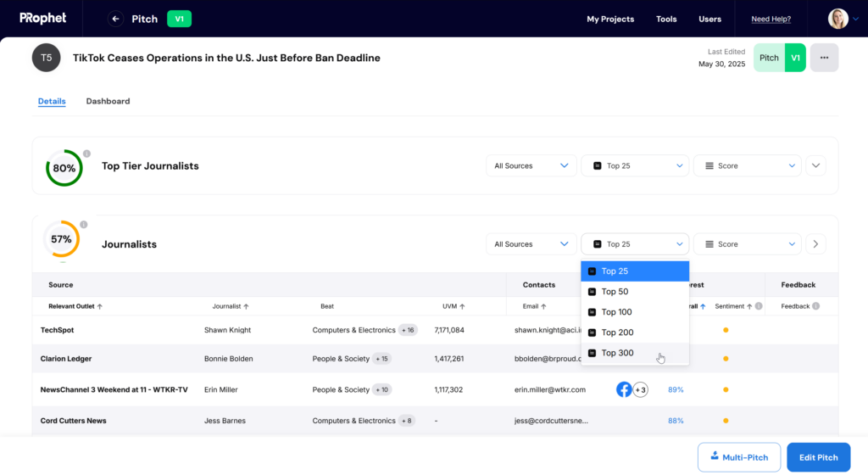The image size is (868, 475).
Task: Click the Feedback column info icon
Action: click(815, 306)
